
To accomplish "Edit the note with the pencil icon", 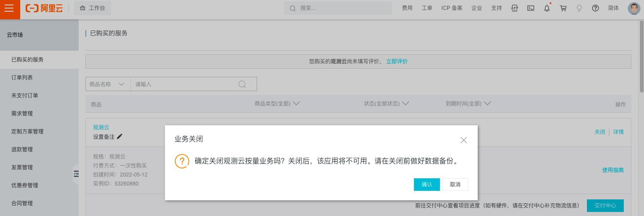I will pyautogui.click(x=120, y=137).
